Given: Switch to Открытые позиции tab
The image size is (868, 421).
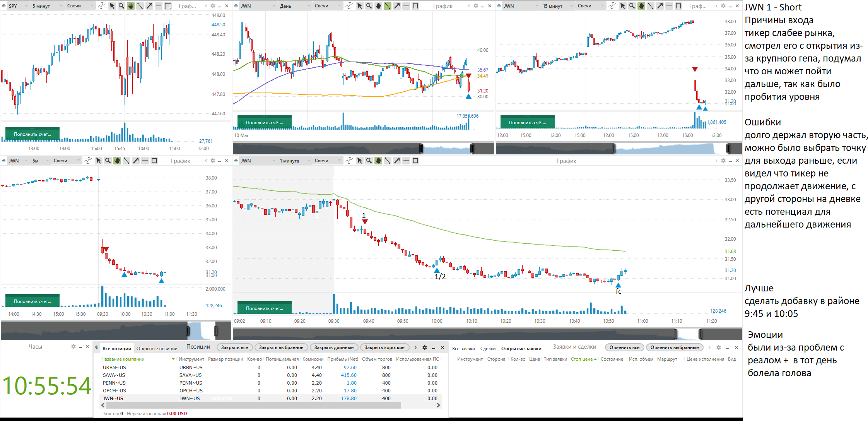Looking at the screenshot, I should [157, 349].
